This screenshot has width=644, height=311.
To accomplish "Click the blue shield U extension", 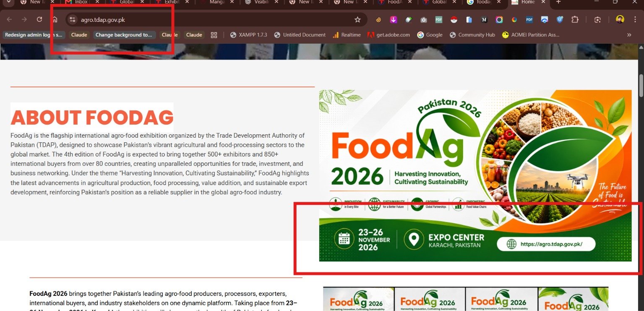I will [x=560, y=20].
